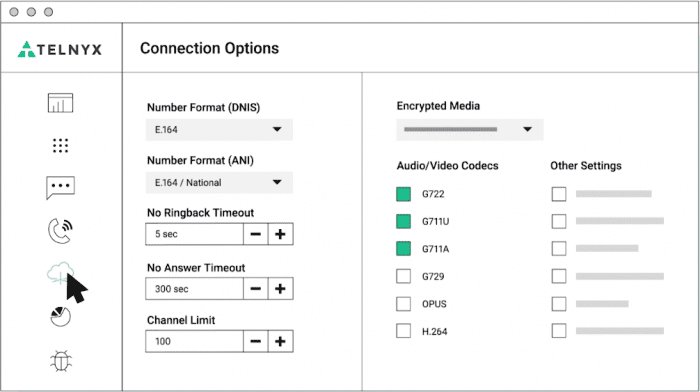
Task: Expand the Number Format (DNIS) dropdown
Action: coord(219,129)
